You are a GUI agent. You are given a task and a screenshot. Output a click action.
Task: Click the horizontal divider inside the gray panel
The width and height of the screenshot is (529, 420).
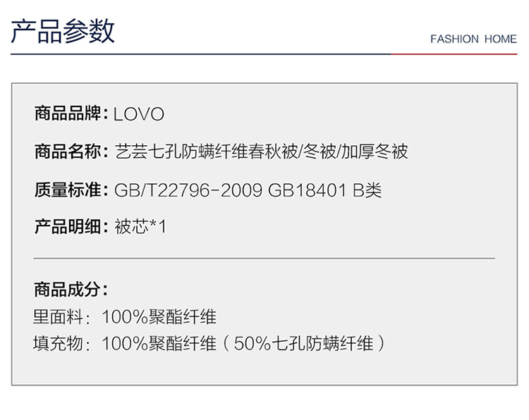click(264, 259)
